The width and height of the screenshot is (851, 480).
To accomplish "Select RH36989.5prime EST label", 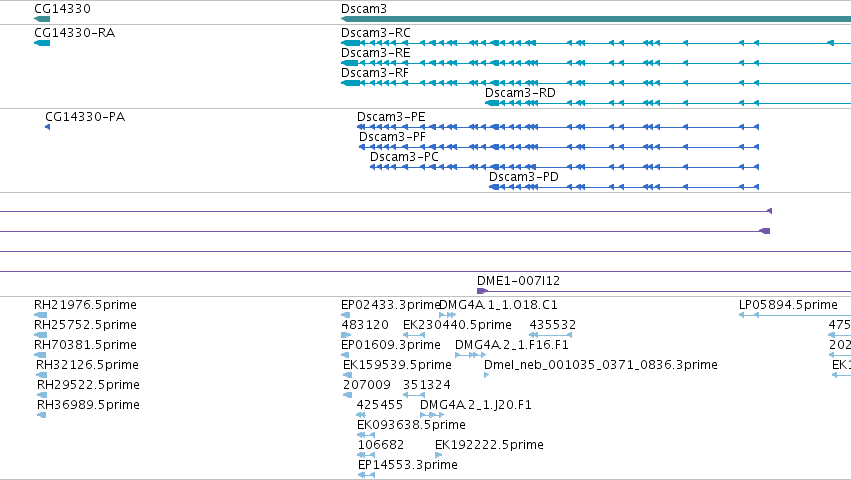I will (88, 405).
